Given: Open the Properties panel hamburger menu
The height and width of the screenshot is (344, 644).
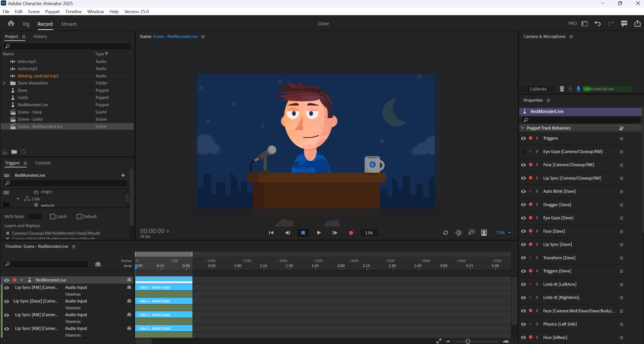Looking at the screenshot, I should coord(548,100).
